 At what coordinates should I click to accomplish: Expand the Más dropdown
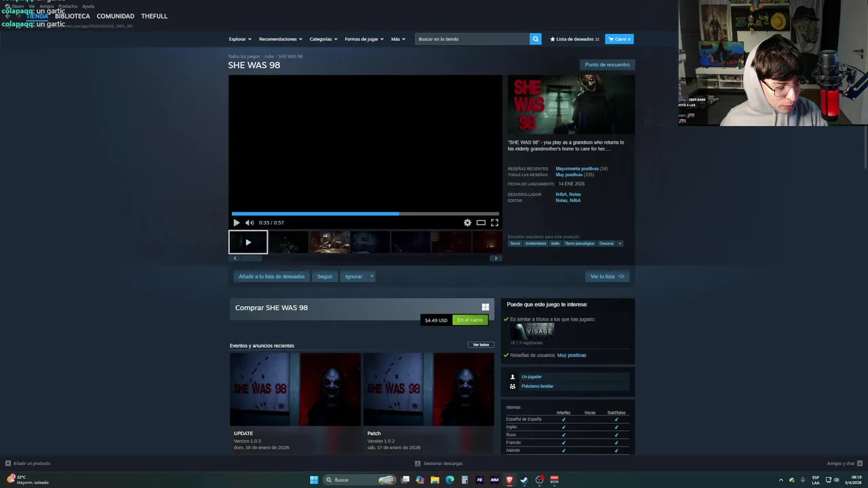398,39
